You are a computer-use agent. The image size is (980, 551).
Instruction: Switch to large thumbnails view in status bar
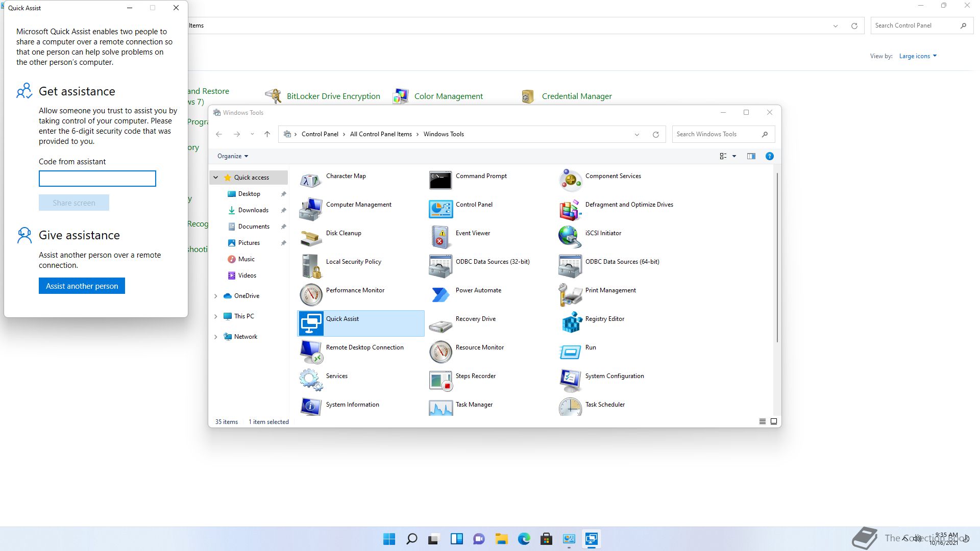[774, 421]
